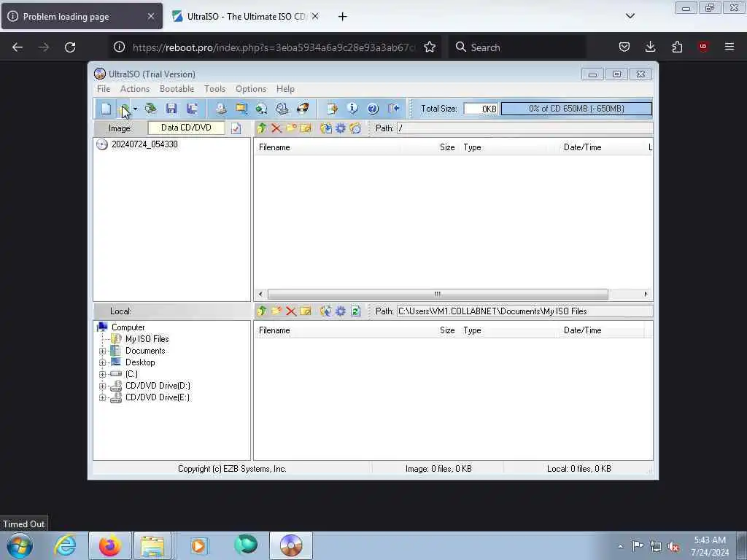Screen dimensions: 747x560
Task: Open the Help menu
Action: pos(285,89)
